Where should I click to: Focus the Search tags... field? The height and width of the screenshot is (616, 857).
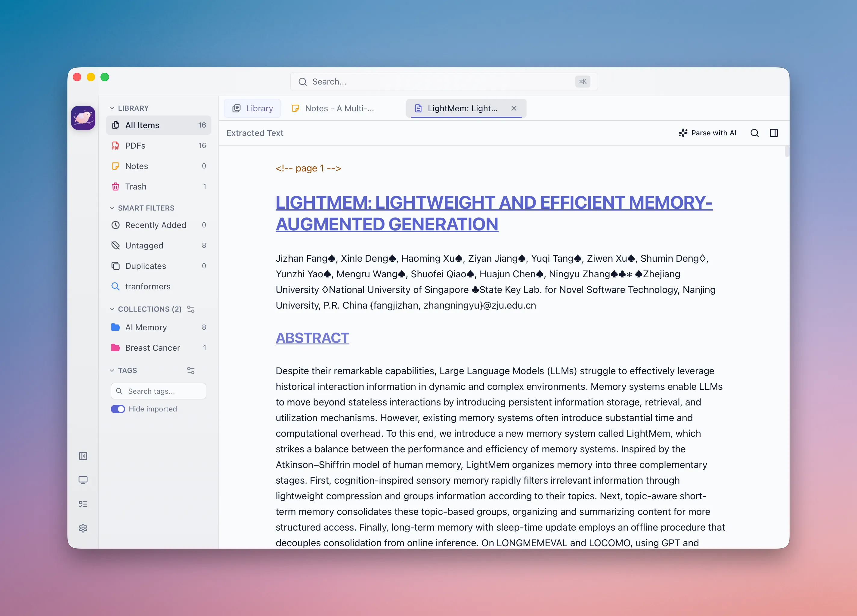tap(158, 391)
